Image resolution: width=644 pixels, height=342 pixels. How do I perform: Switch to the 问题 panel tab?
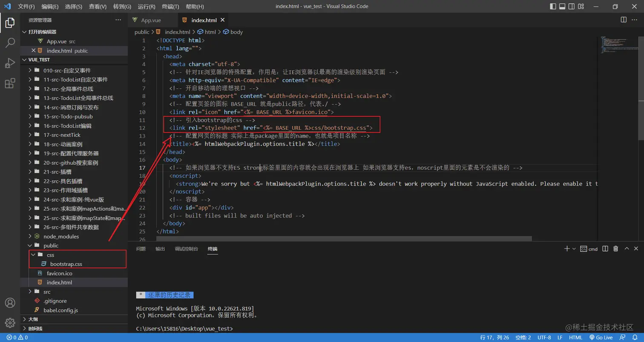point(141,249)
